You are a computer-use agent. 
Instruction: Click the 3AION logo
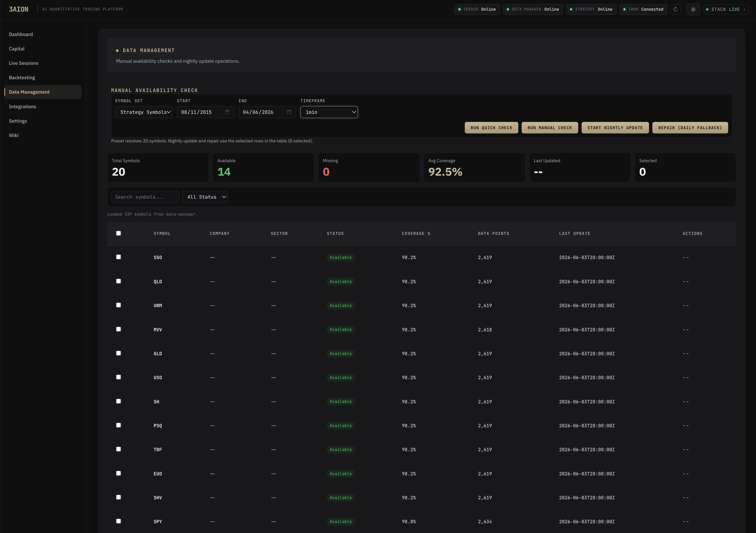(x=19, y=9)
